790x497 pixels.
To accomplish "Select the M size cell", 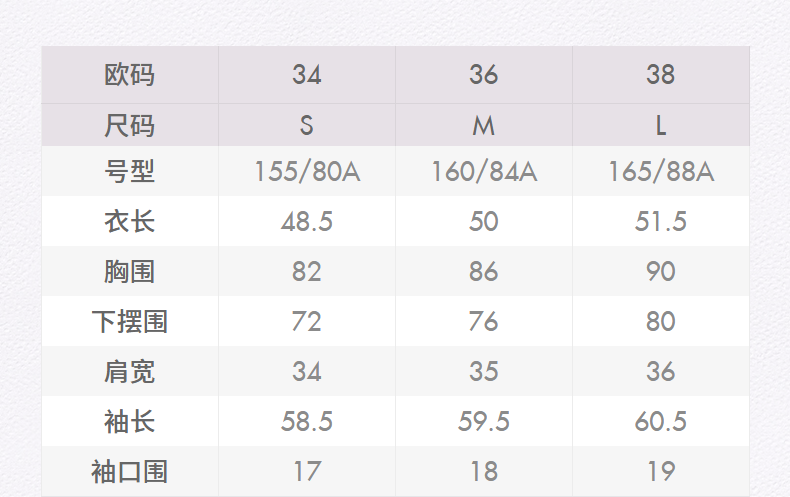I will tap(484, 126).
